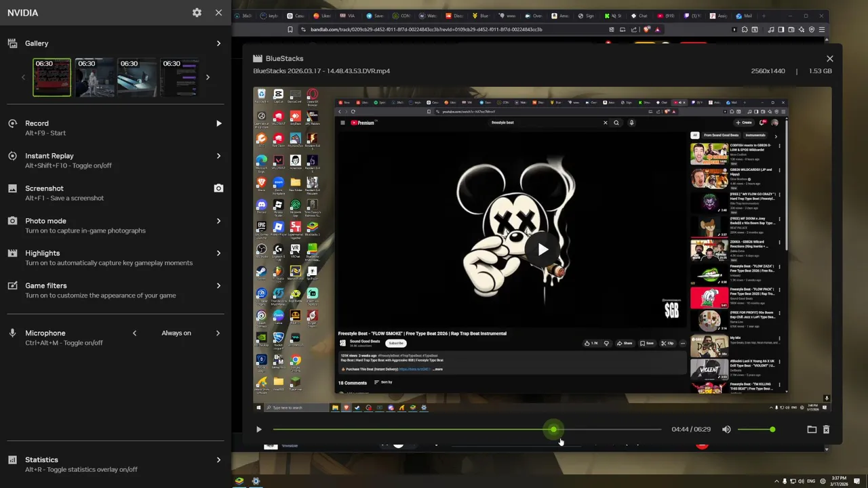Expand the Statistics section
The height and width of the screenshot is (488, 868).
(x=218, y=460)
